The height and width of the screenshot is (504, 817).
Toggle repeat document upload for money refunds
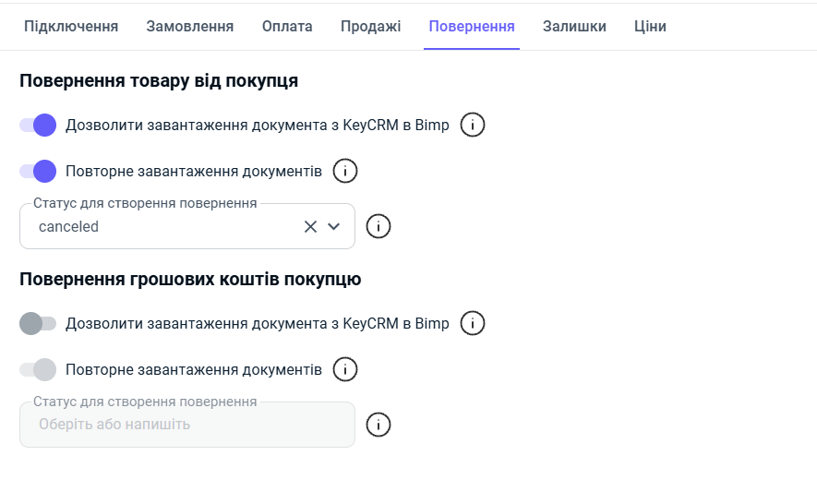tap(38, 369)
